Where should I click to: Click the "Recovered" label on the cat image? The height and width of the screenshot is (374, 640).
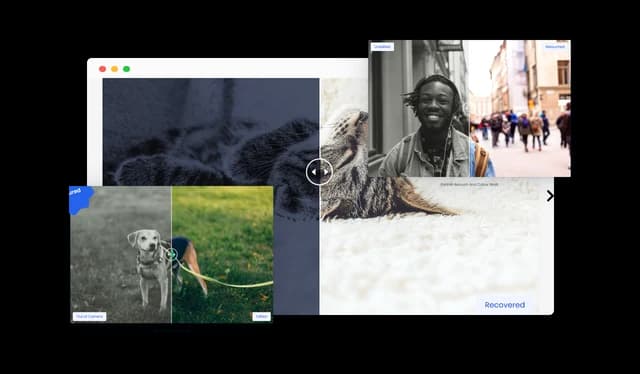(x=504, y=305)
